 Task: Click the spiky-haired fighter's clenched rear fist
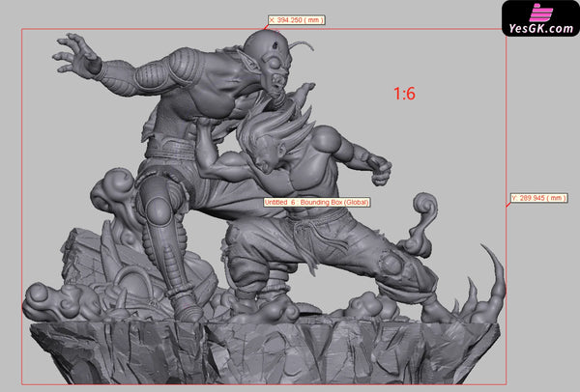coord(380,174)
